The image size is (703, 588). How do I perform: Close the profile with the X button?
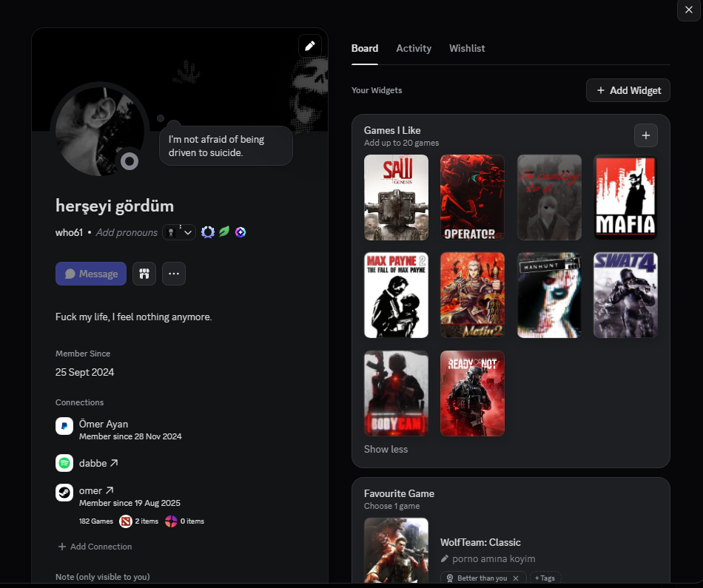(689, 10)
